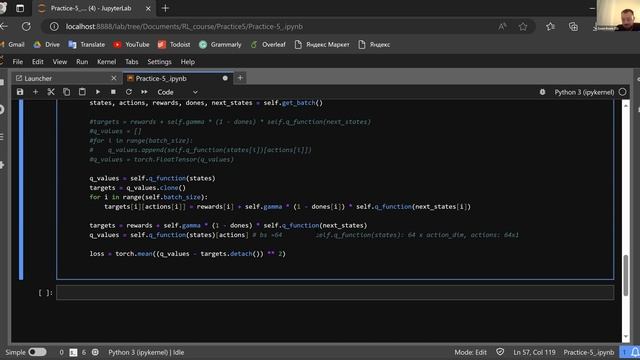Open the debugger bug icon
Viewport: 640px width, 360px height.
[x=542, y=92]
